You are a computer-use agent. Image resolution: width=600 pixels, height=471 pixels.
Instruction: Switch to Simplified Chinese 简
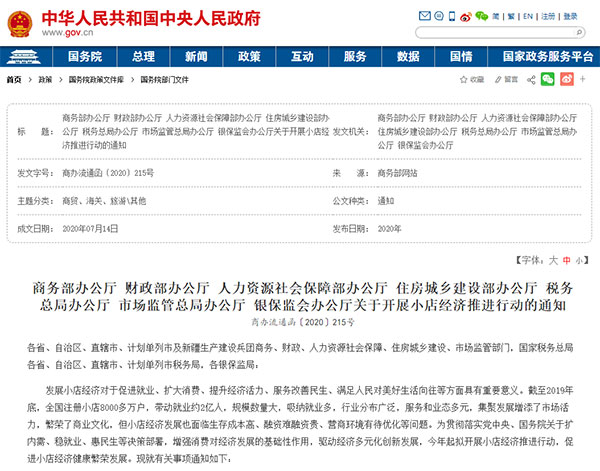496,16
